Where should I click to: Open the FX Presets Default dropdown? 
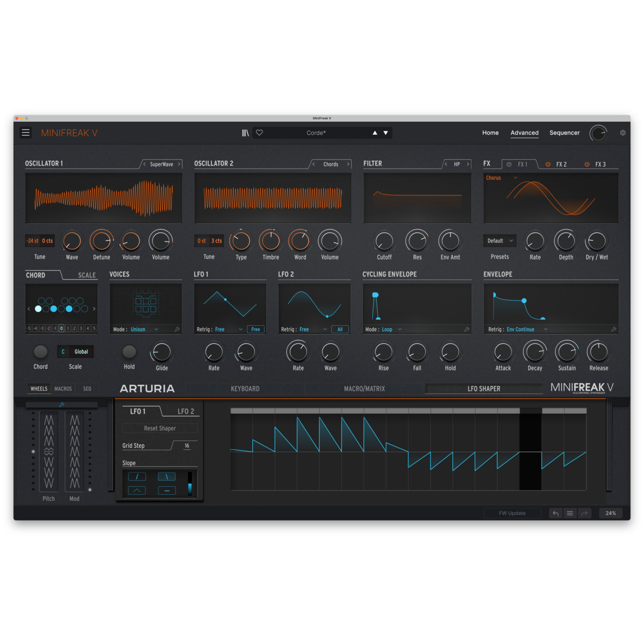500,241
